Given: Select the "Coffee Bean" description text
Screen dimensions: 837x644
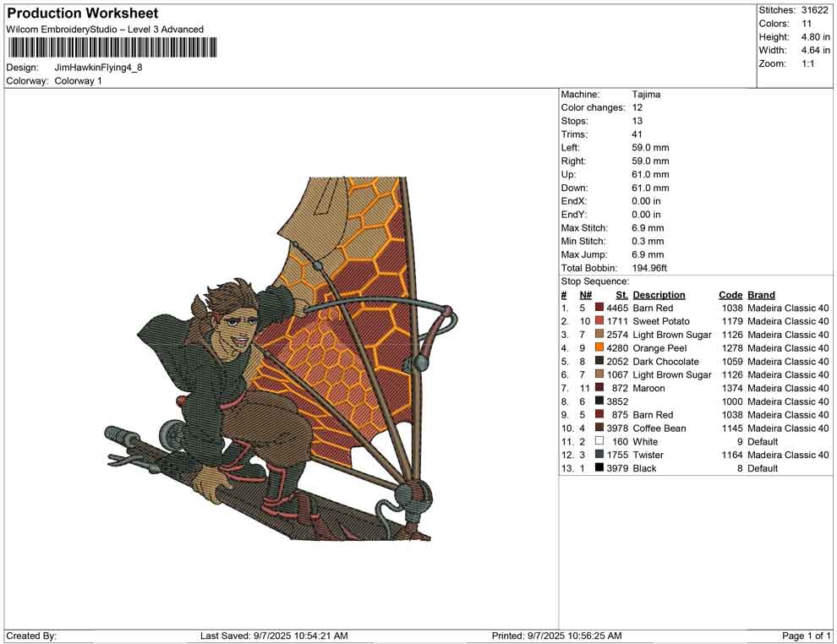Looking at the screenshot, I should click(x=659, y=428).
